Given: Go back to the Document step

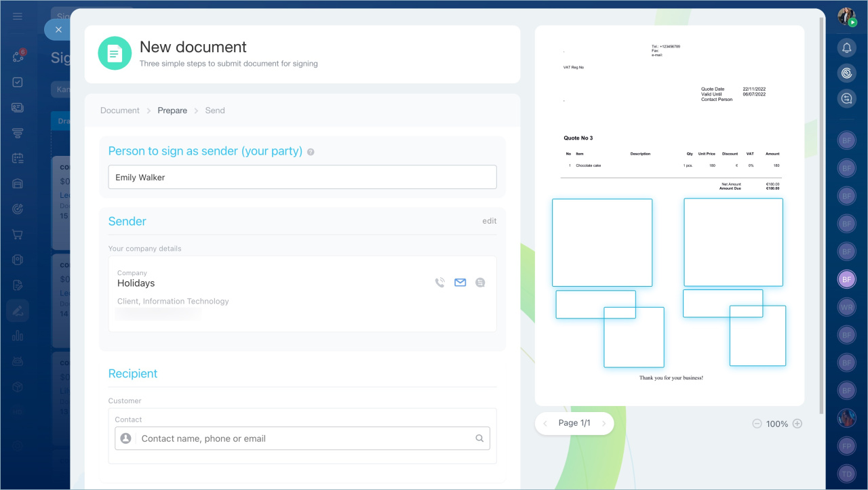Looking at the screenshot, I should coord(120,110).
